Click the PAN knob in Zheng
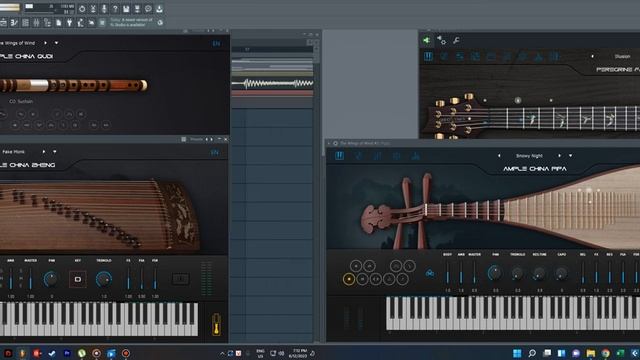The width and height of the screenshot is (640, 360). pos(51,279)
